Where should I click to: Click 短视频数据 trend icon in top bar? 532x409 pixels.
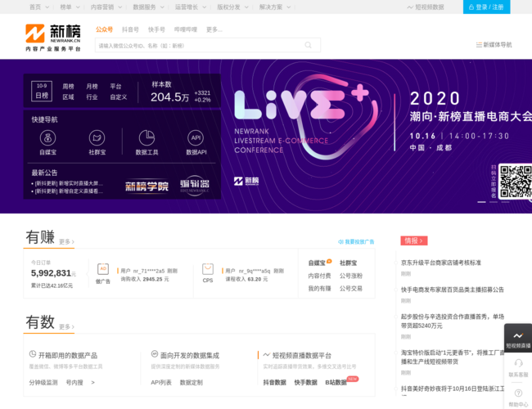(x=410, y=7)
